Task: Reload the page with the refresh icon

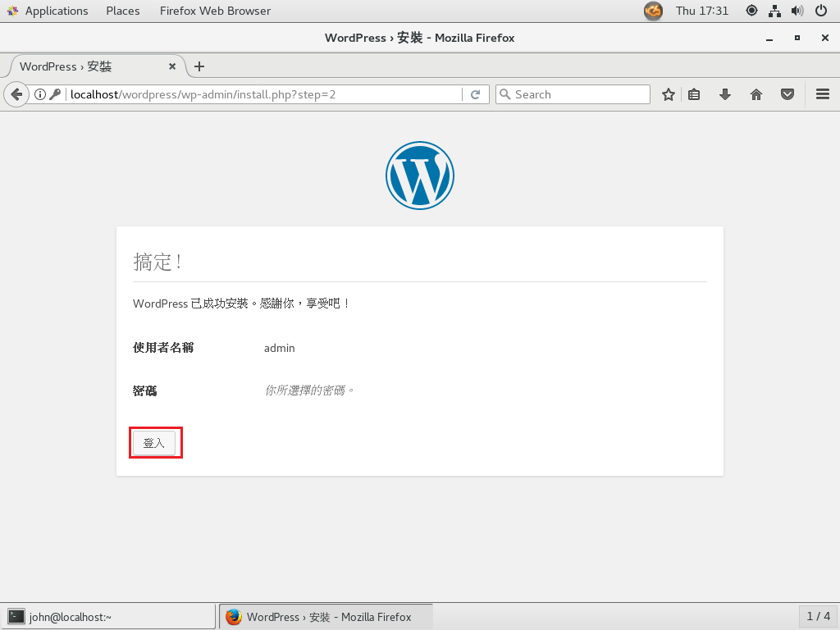Action: [x=475, y=95]
